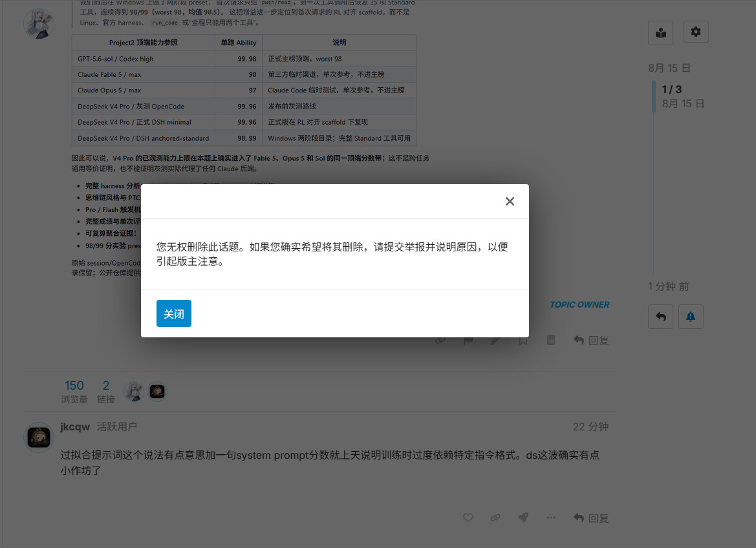
Task: Click the white-haired avatar in topic map
Action: [134, 392]
